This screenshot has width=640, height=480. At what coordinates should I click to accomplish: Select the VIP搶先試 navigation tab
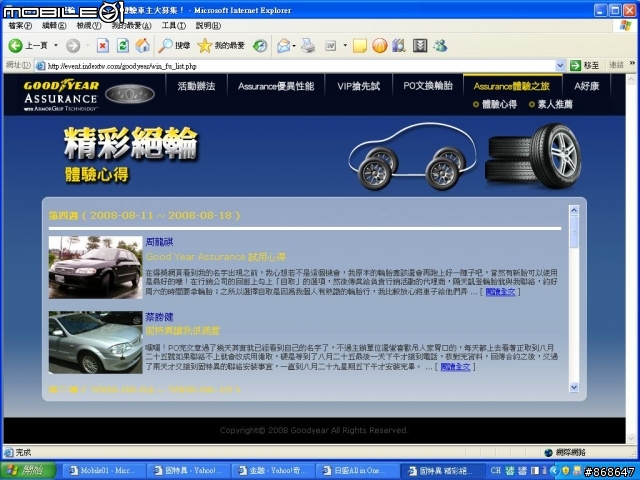[x=358, y=86]
